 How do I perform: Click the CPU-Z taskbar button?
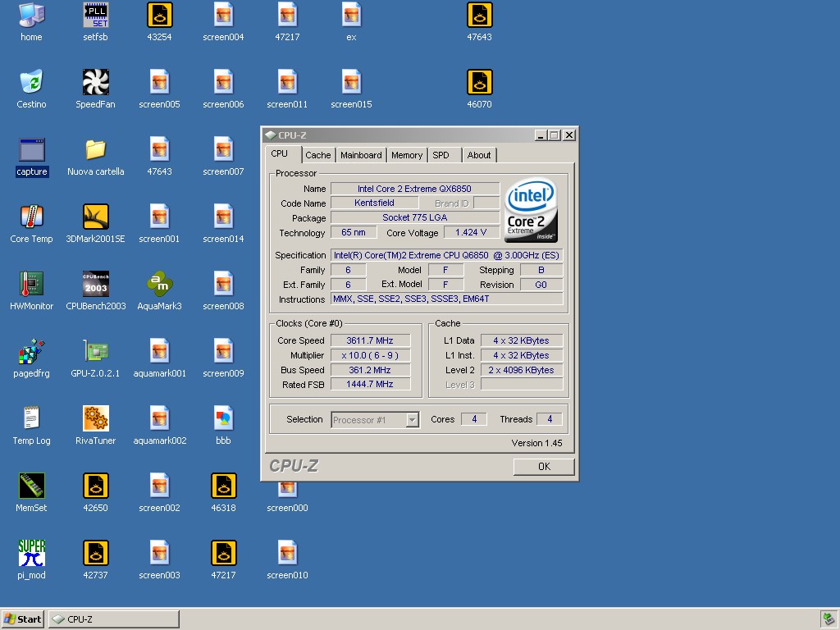tap(114, 619)
